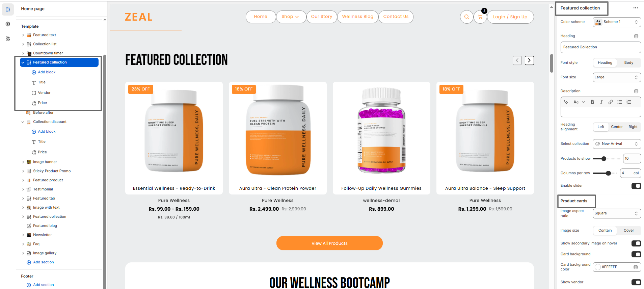
Task: Open the Select collection dropdown
Action: [x=617, y=144]
